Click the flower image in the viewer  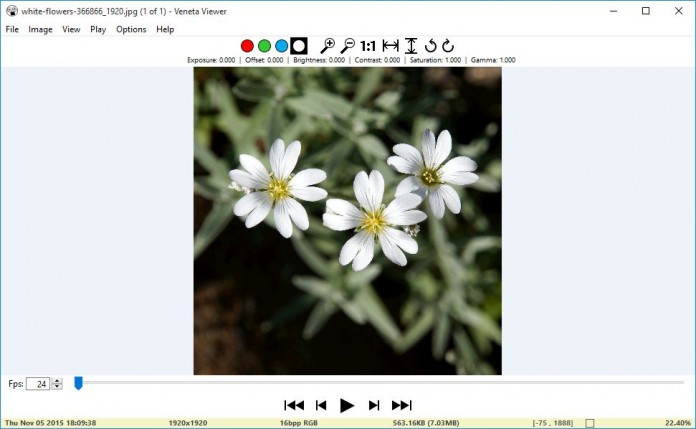348,221
